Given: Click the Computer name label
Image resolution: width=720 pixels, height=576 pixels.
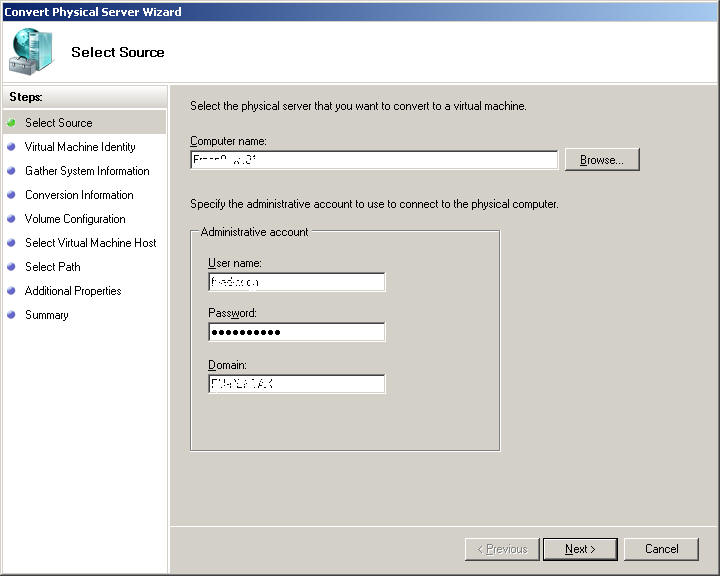Looking at the screenshot, I should [x=228, y=141].
